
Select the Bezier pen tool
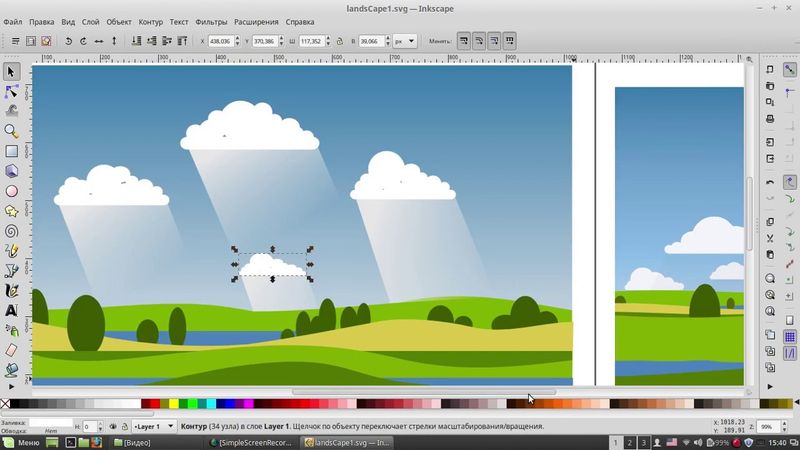(x=11, y=270)
